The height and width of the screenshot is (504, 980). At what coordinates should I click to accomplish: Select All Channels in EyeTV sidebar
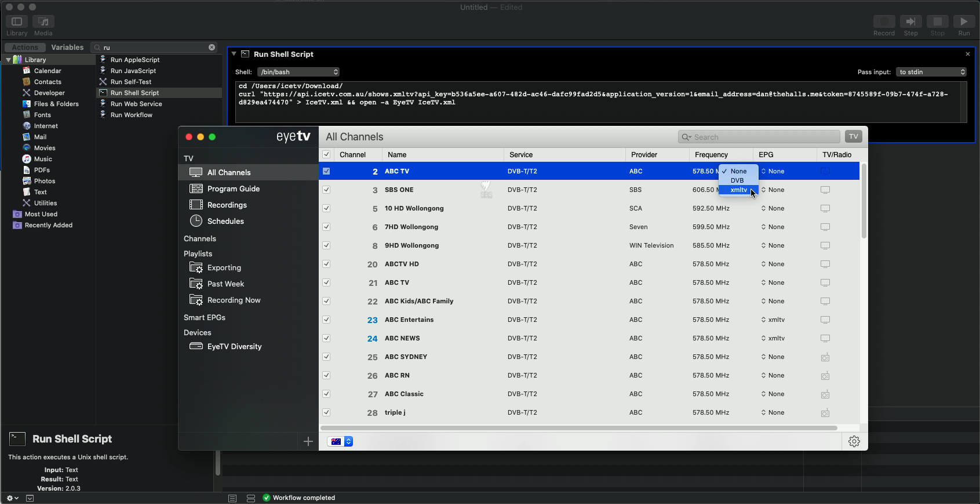248,172
